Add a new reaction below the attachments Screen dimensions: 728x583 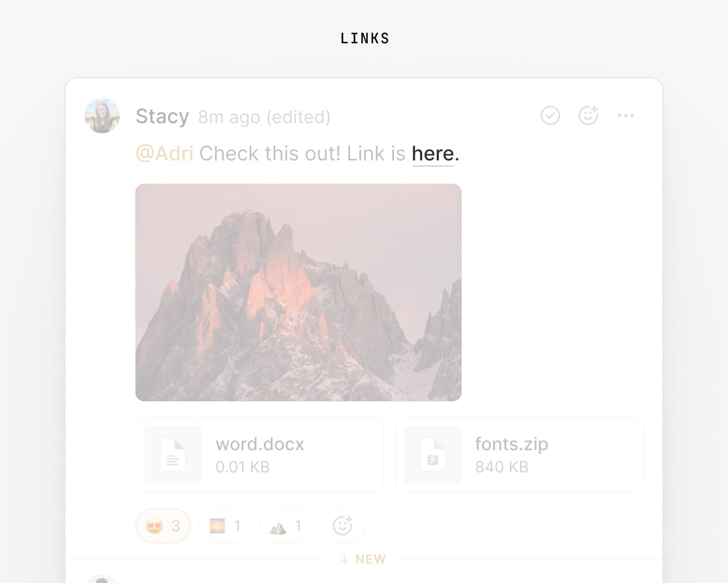(x=342, y=525)
